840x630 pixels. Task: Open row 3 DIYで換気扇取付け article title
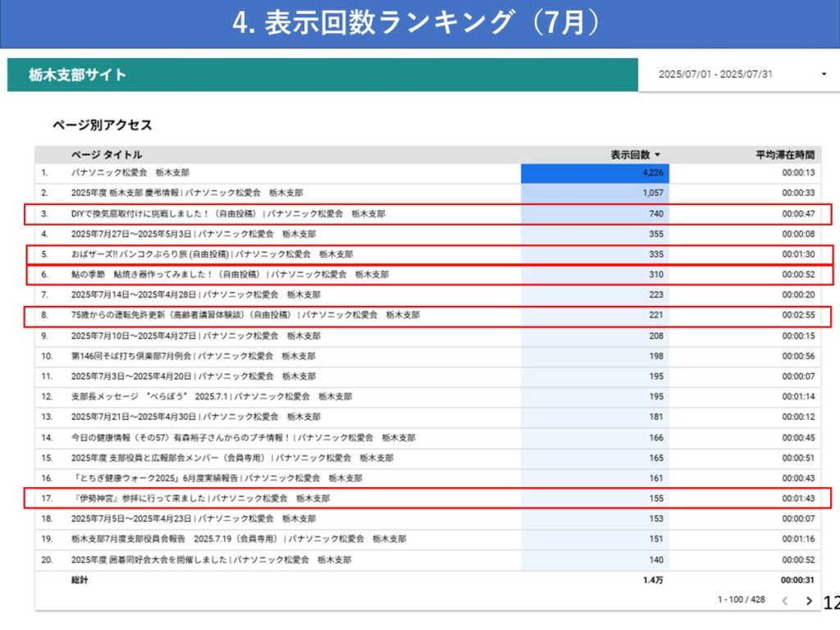227,214
